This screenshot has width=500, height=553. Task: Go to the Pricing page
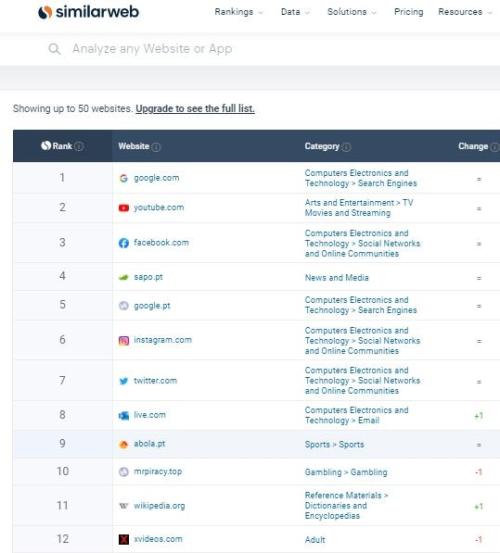point(408,12)
